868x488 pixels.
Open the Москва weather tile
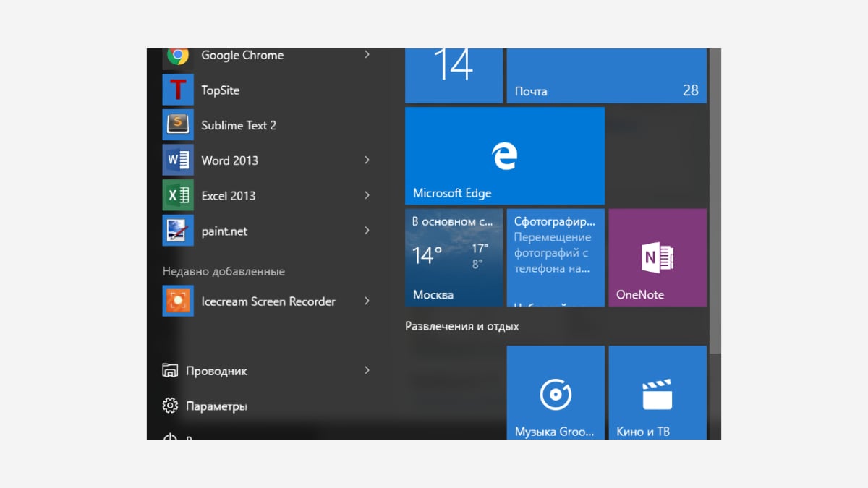point(454,257)
